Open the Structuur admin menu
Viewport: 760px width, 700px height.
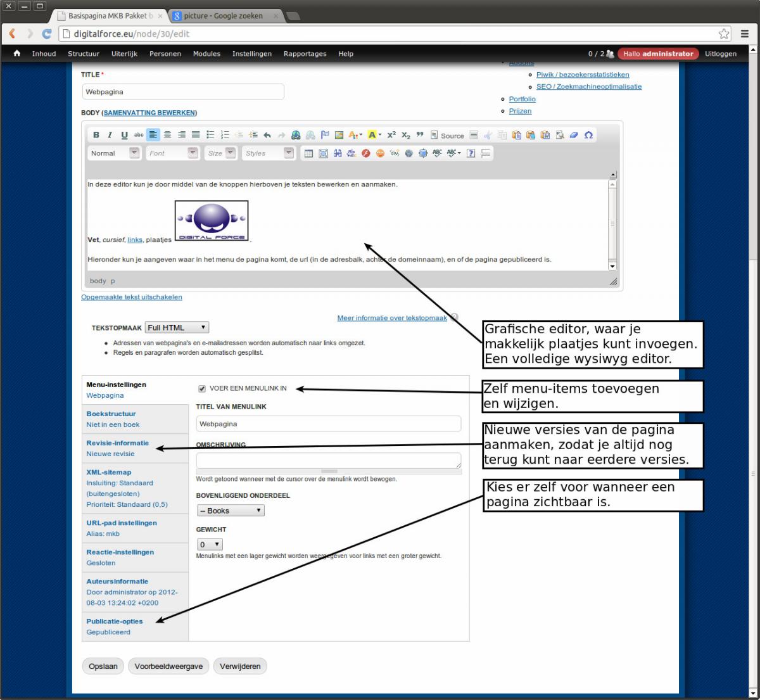[x=84, y=54]
